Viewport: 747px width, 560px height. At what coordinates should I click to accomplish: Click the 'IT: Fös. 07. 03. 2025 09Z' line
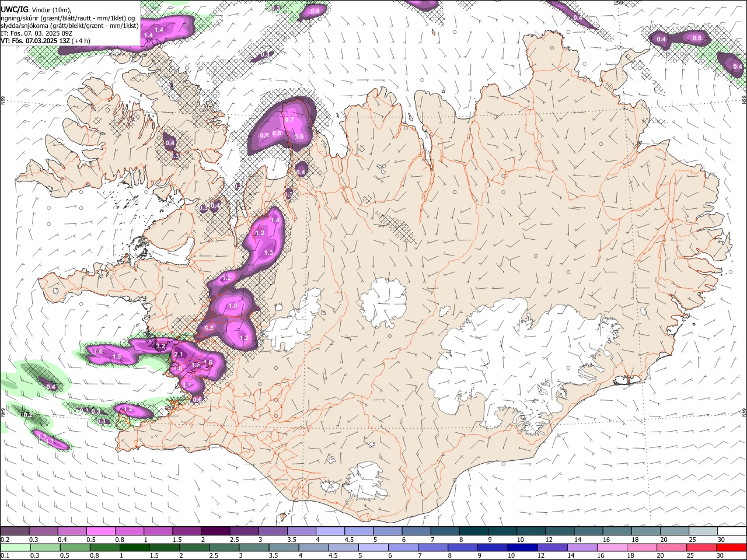36,33
